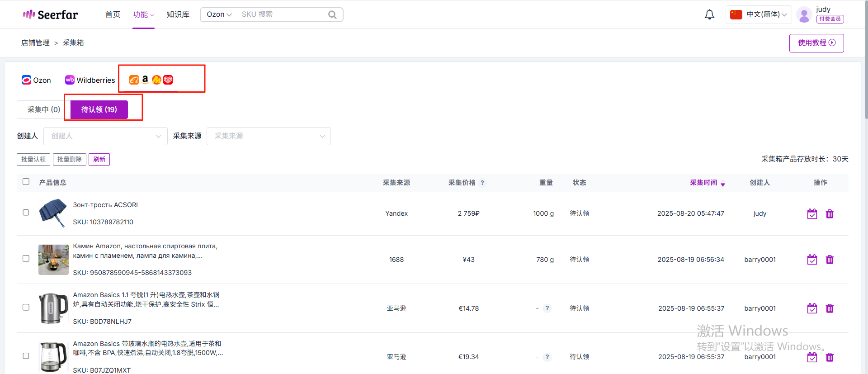The image size is (868, 374).
Task: Click the title 'Зонт-трость ACSORI'
Action: tap(105, 205)
